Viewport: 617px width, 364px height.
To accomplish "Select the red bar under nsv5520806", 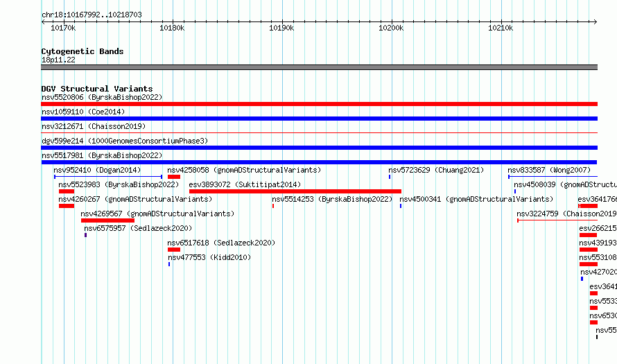I will [x=319, y=104].
